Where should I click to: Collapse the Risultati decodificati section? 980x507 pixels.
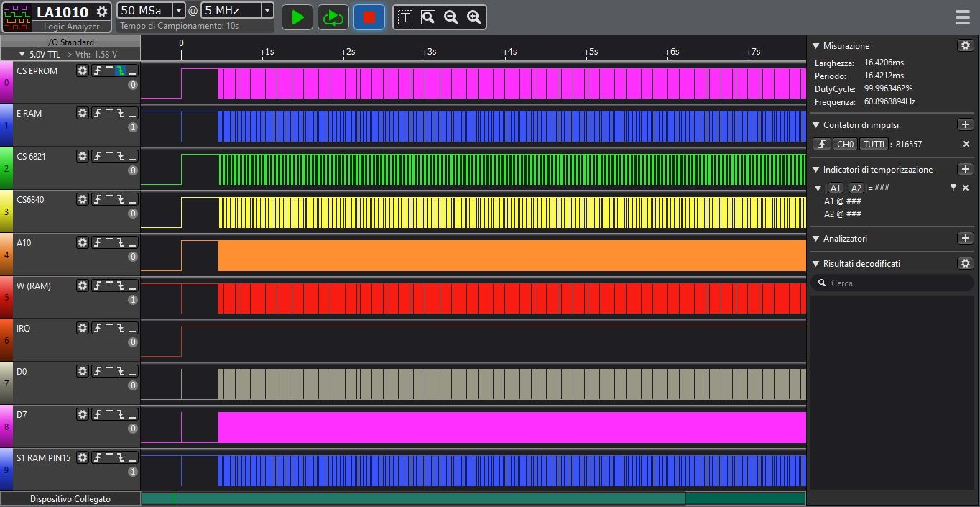(815, 264)
